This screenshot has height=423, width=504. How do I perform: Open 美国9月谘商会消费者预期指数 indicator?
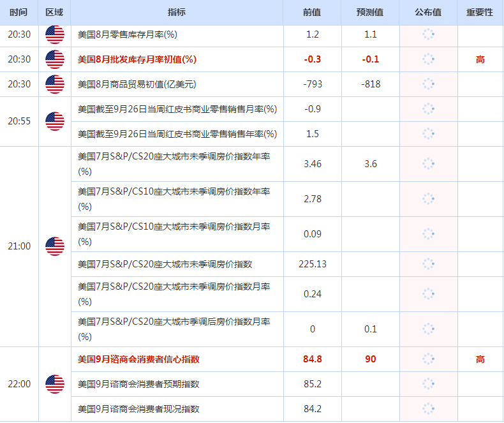point(138,384)
